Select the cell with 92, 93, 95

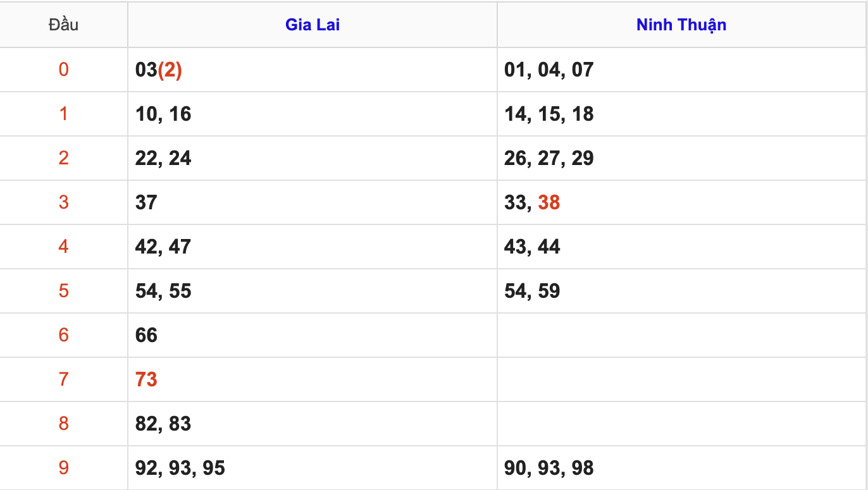point(180,468)
